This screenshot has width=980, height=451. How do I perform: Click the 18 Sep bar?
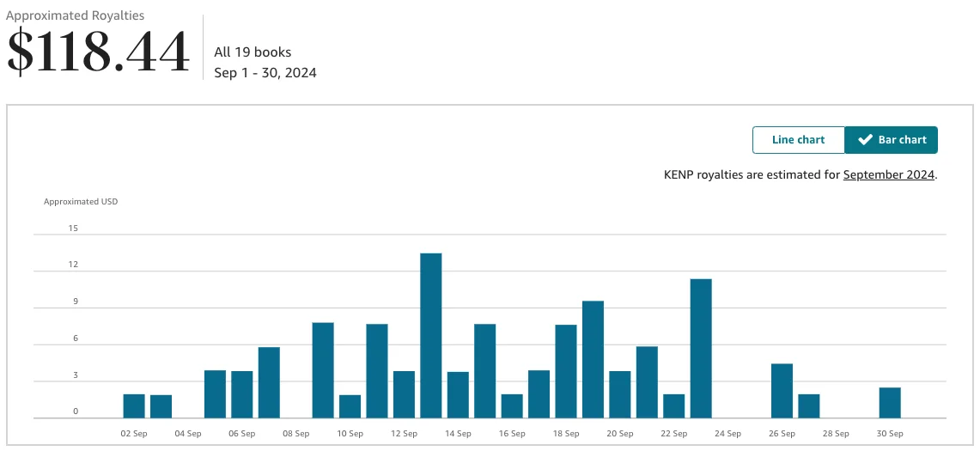pos(566,371)
